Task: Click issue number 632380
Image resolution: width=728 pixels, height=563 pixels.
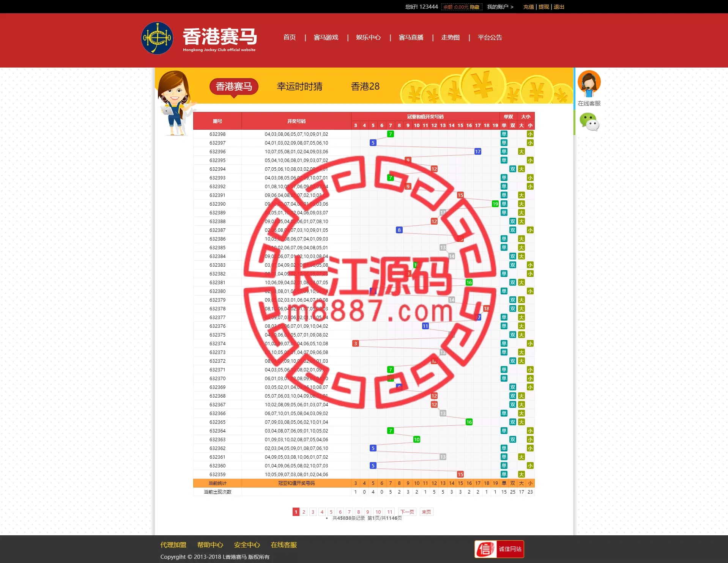Action: (x=217, y=291)
